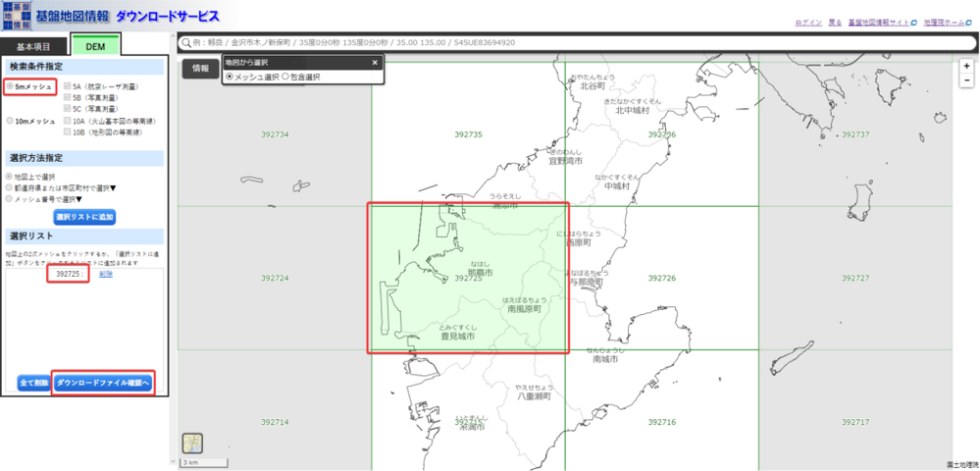
Task: Click the 南城市 label on the map
Action: point(605,360)
